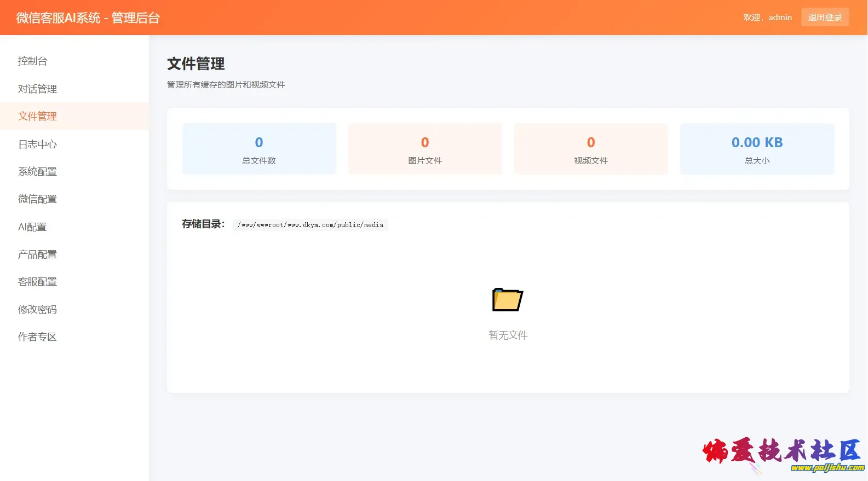Viewport: 868px width, 481px height.
Task: Click the storage directory path text
Action: (311, 225)
